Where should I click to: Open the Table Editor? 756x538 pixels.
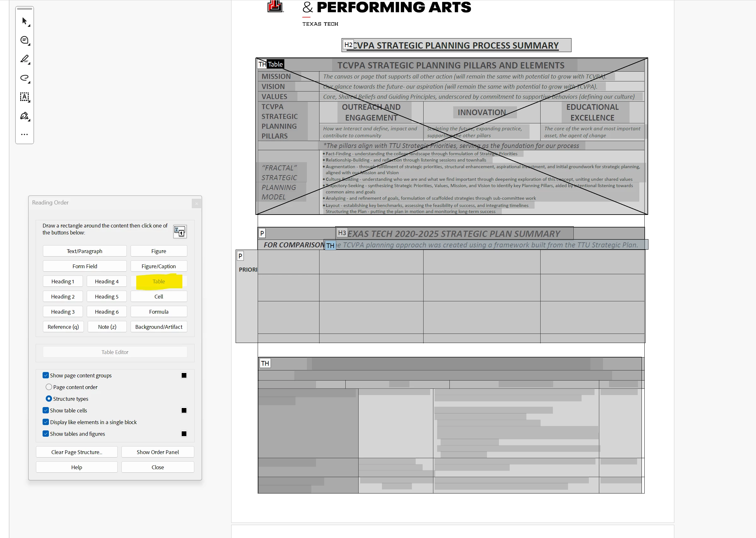pyautogui.click(x=115, y=352)
